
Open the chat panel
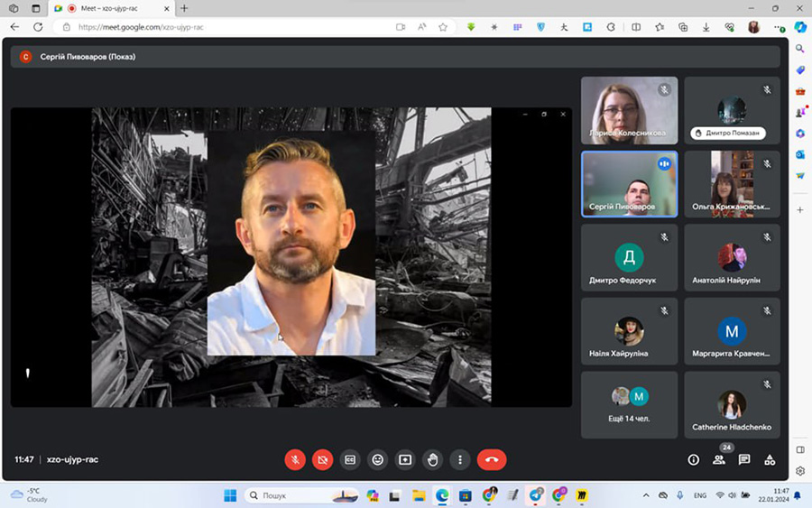[x=744, y=459]
